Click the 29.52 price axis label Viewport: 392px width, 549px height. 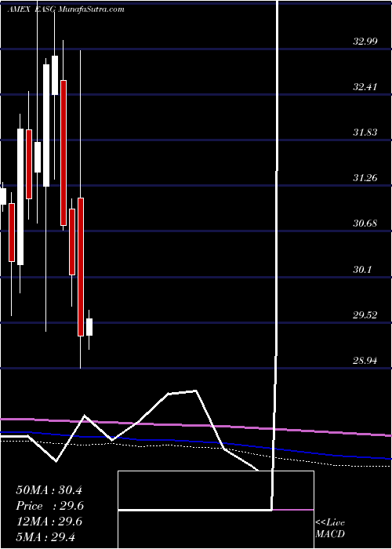tap(365, 314)
